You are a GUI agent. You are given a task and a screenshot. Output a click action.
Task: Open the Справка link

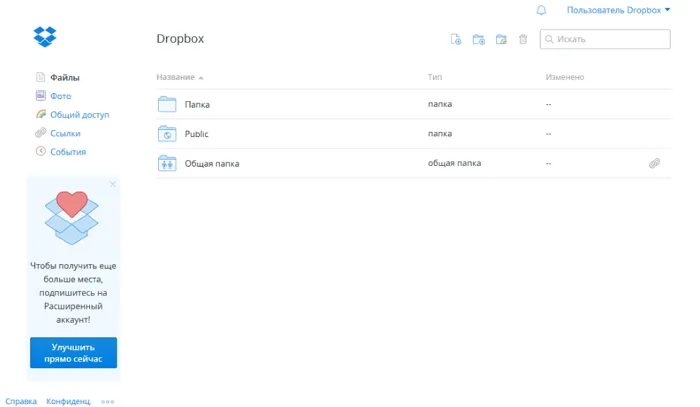coord(21,401)
